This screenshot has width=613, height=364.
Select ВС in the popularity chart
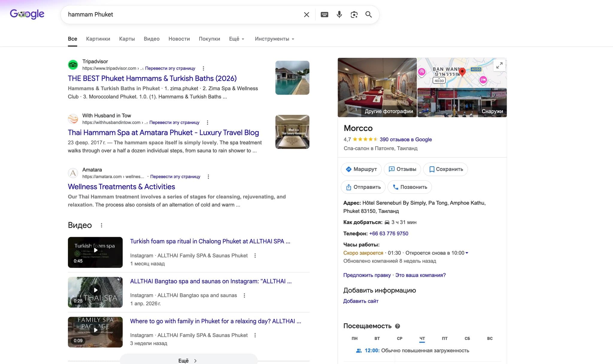click(490, 339)
